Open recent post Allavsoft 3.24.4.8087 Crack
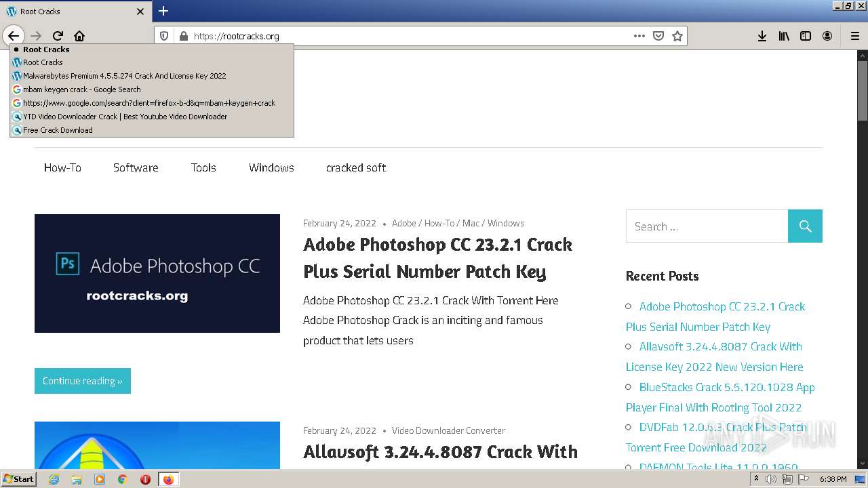 point(715,357)
